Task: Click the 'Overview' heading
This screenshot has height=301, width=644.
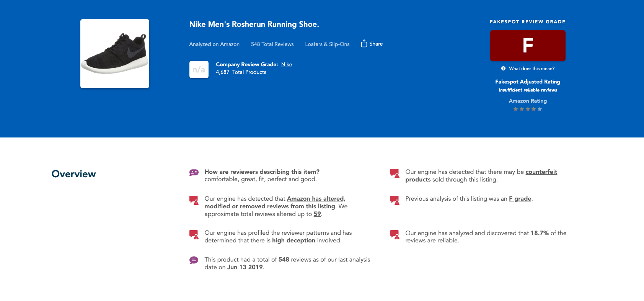Action: click(74, 174)
